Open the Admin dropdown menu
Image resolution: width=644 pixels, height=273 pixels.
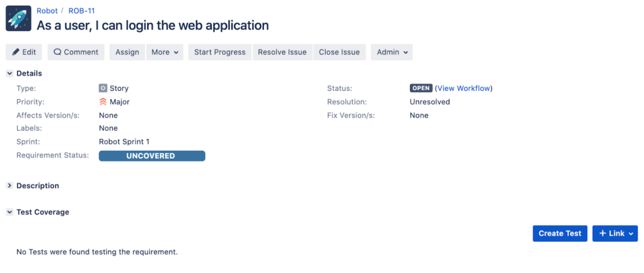392,52
